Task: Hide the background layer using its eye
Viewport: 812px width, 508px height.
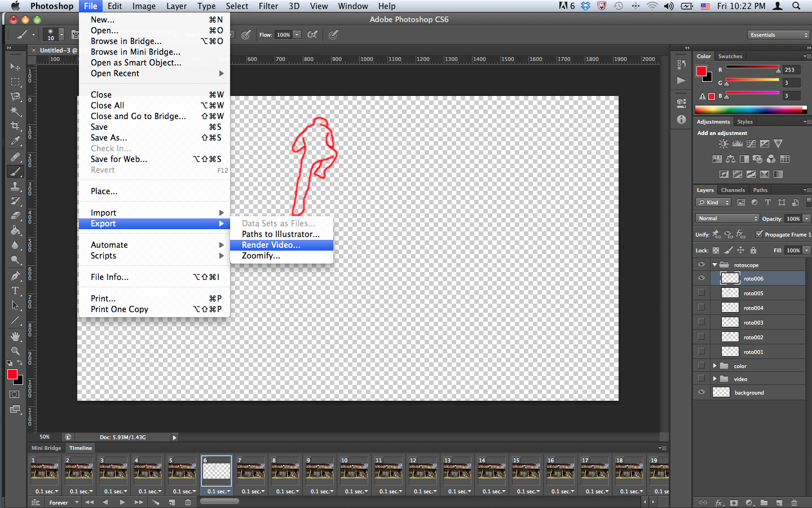Action: 701,392
